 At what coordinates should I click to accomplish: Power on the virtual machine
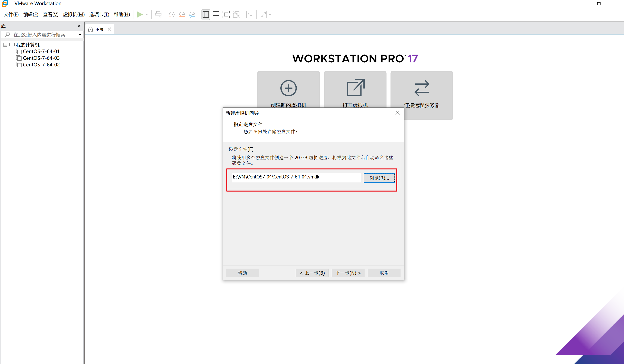click(140, 14)
